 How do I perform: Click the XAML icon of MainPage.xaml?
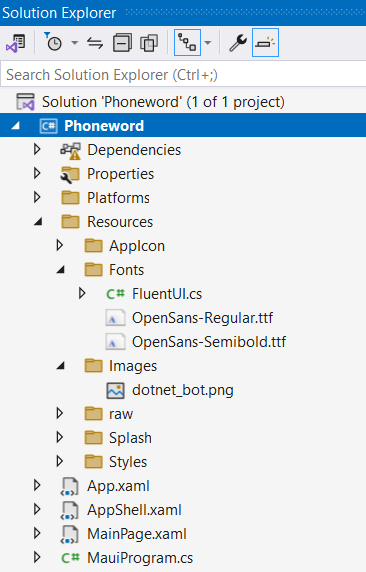tap(70, 535)
